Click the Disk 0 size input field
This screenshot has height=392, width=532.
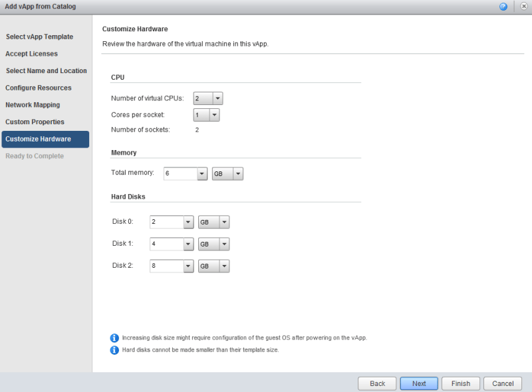pyautogui.click(x=166, y=223)
